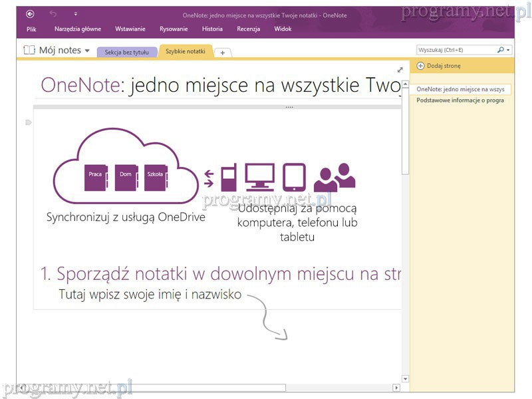This screenshot has width=532, height=399.
Task: Open the Podstawowe informacje page in list
Action: 460,100
